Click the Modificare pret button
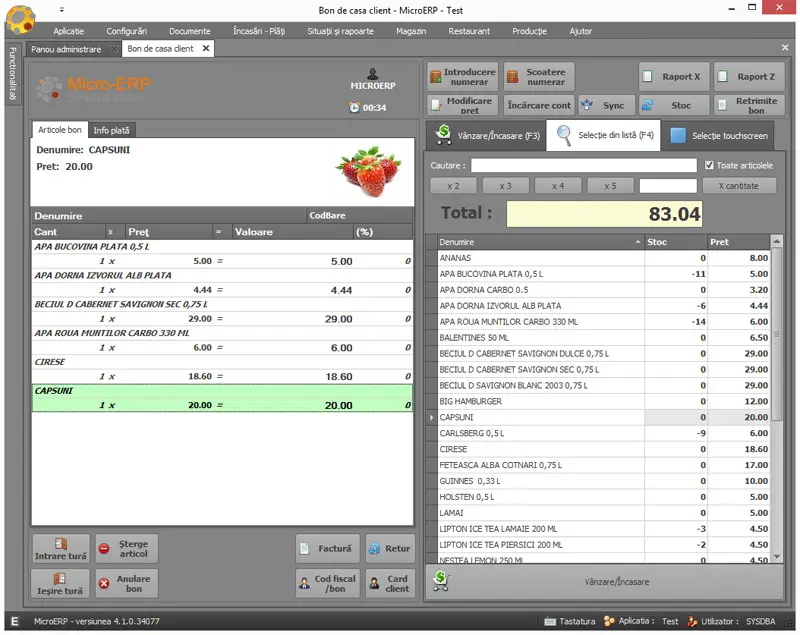Image resolution: width=800 pixels, height=635 pixels. [462, 106]
